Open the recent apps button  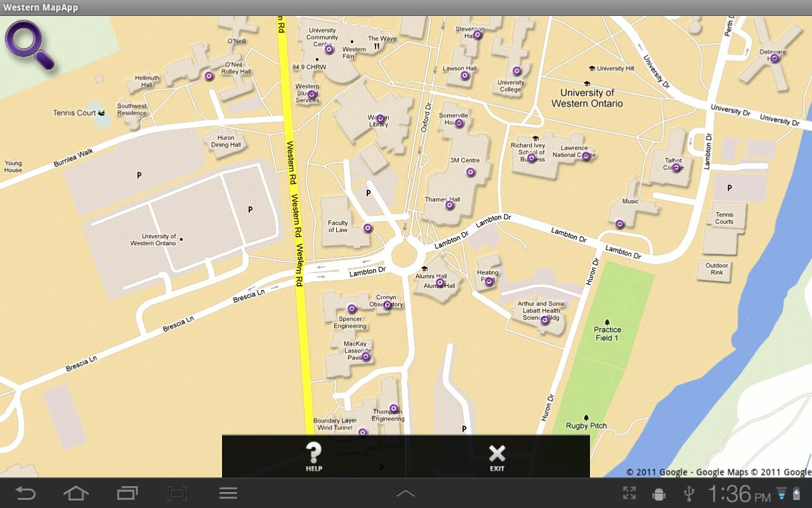click(x=127, y=493)
